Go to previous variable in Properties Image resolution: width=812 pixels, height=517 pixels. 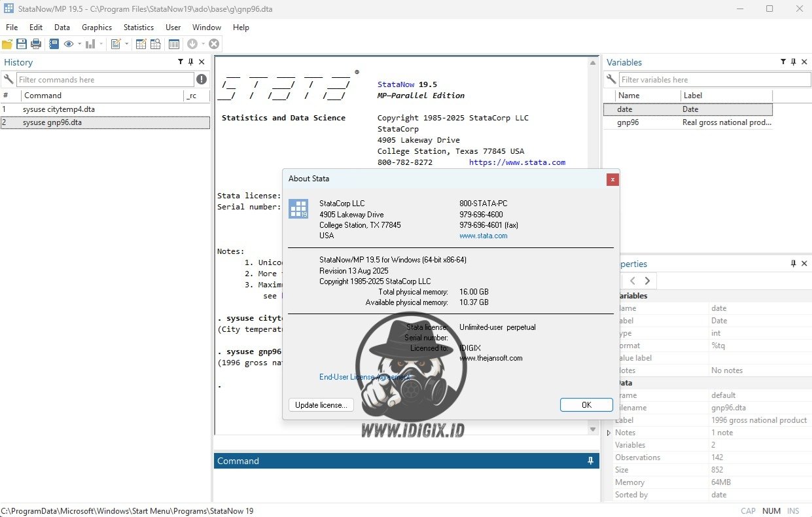pyautogui.click(x=632, y=281)
